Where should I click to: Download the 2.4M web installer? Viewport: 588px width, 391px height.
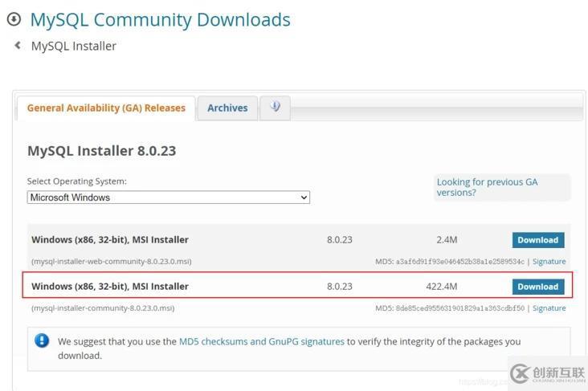point(538,240)
